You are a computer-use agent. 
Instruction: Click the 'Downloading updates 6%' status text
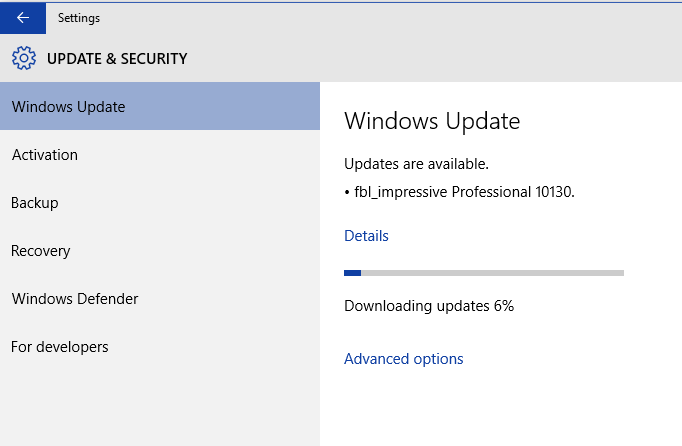(429, 306)
